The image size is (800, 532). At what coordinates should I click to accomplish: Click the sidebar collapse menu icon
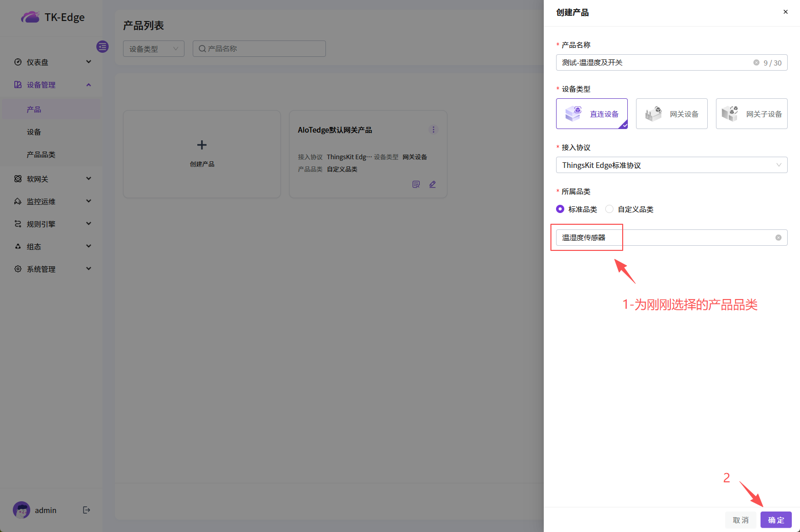[102, 47]
